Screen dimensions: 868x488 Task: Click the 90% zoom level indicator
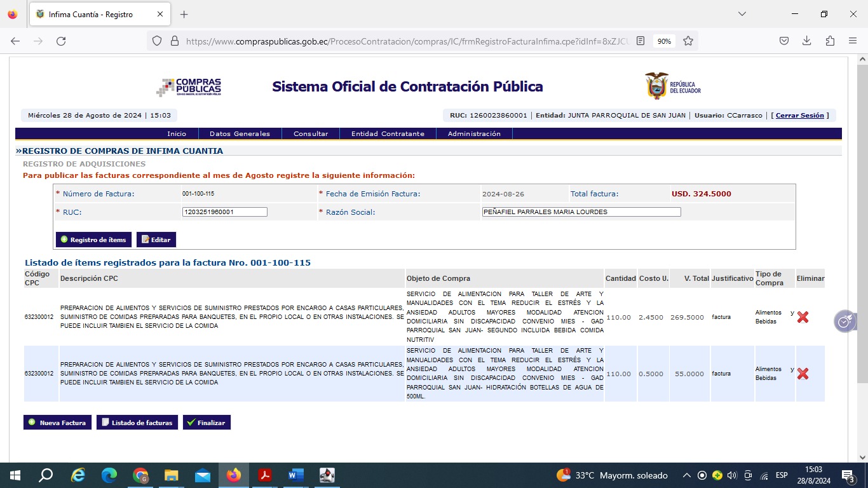tap(664, 41)
